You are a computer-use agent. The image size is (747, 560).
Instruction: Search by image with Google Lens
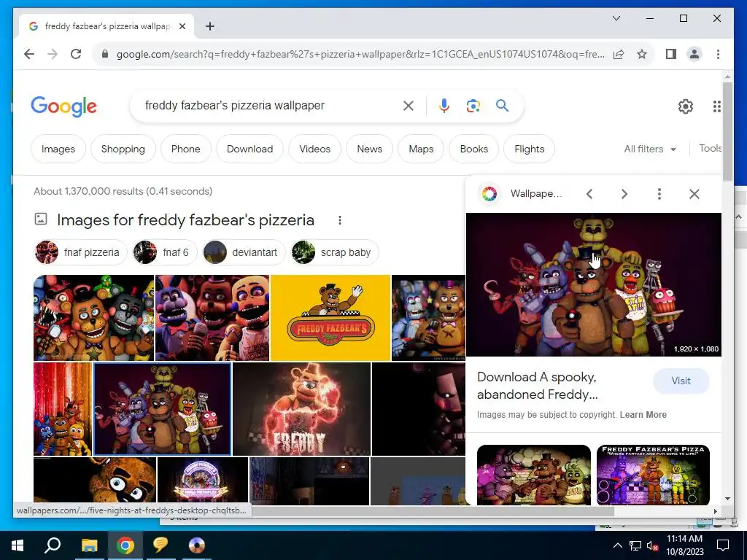pos(473,106)
